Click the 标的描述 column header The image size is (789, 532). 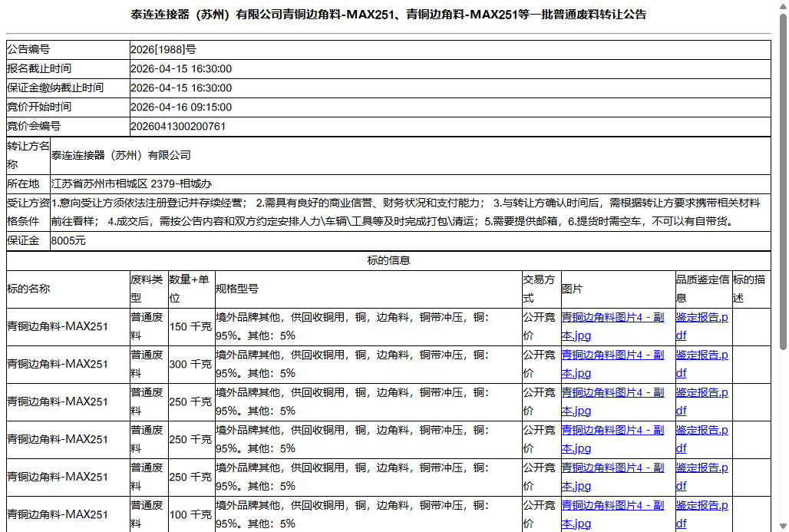tap(751, 289)
